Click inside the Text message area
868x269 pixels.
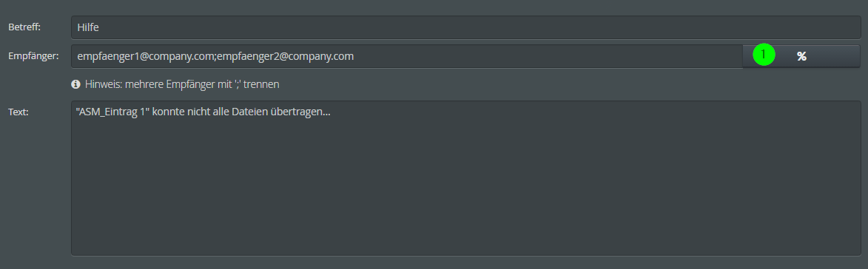click(x=465, y=178)
